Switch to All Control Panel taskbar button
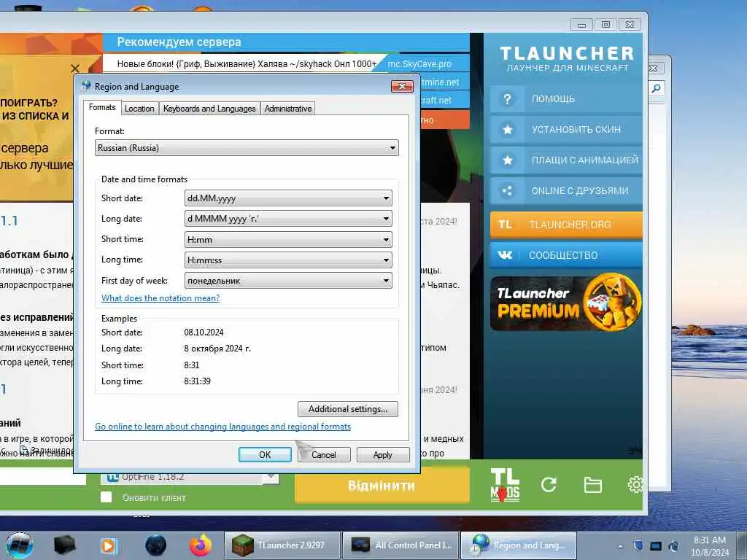Screen dimensions: 747x560 [400, 545]
